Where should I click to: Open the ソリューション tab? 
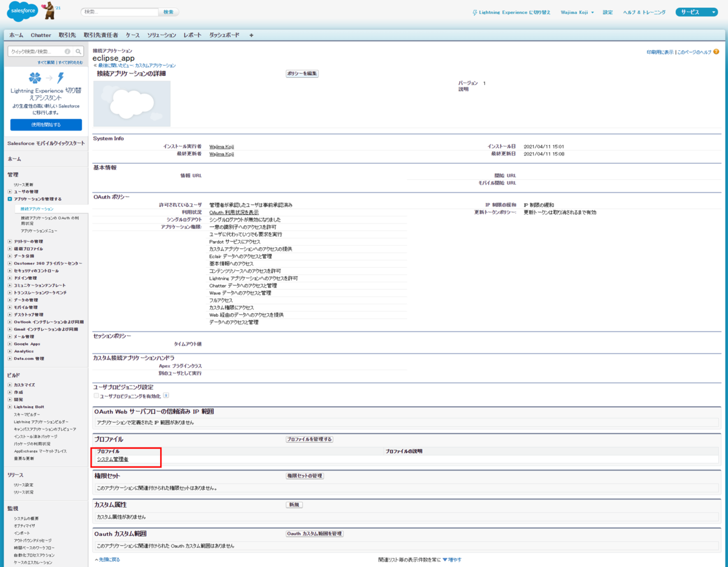click(x=161, y=35)
